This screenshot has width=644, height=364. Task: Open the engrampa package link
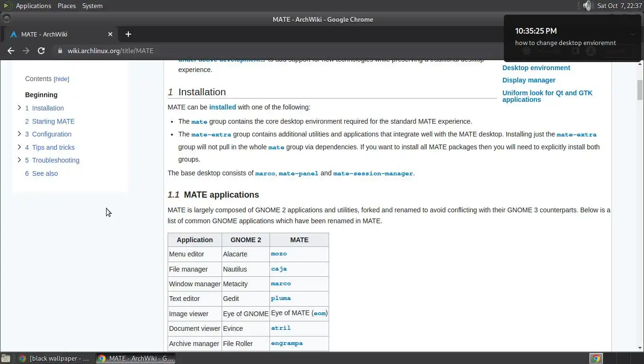point(287,343)
